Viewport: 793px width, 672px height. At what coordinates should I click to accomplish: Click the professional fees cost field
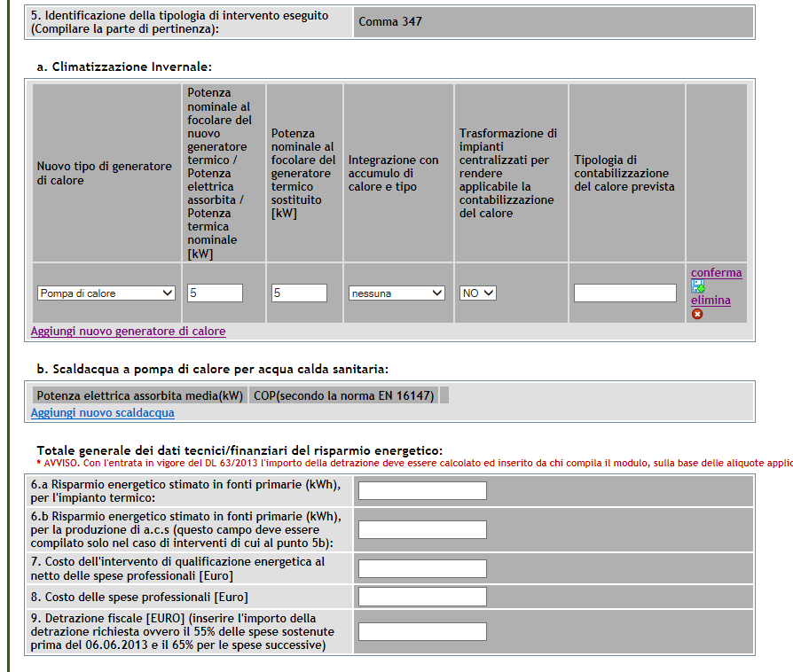click(422, 597)
